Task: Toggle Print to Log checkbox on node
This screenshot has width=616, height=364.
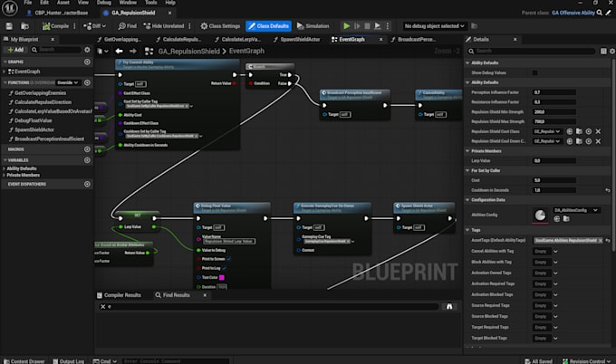Action: (x=224, y=268)
